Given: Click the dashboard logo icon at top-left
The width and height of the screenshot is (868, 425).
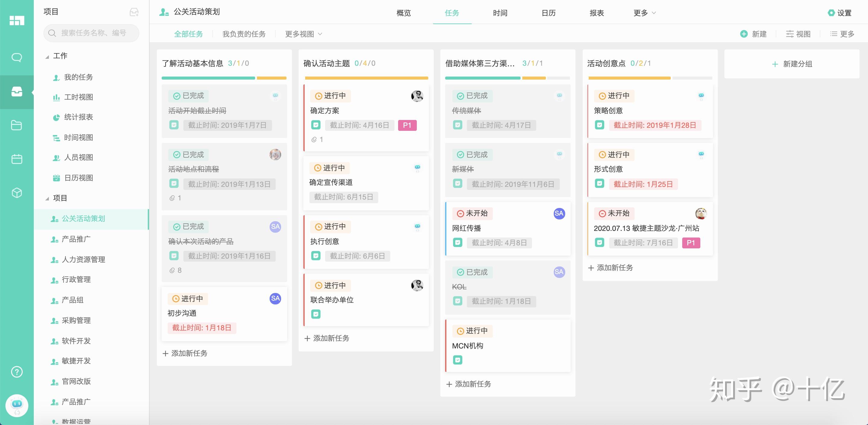Looking at the screenshot, I should pos(17,20).
